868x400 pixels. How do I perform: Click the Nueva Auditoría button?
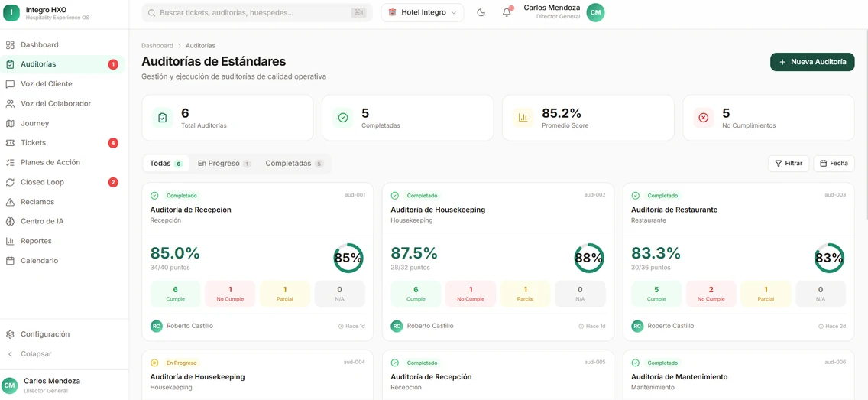(812, 62)
